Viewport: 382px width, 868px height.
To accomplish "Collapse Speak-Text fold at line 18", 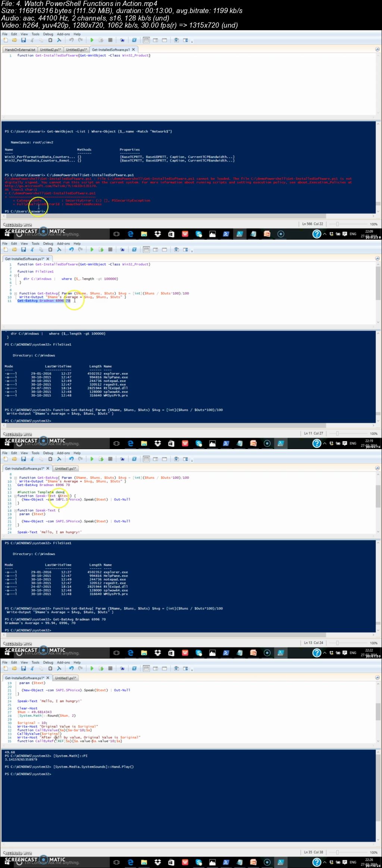I will [x=15, y=510].
